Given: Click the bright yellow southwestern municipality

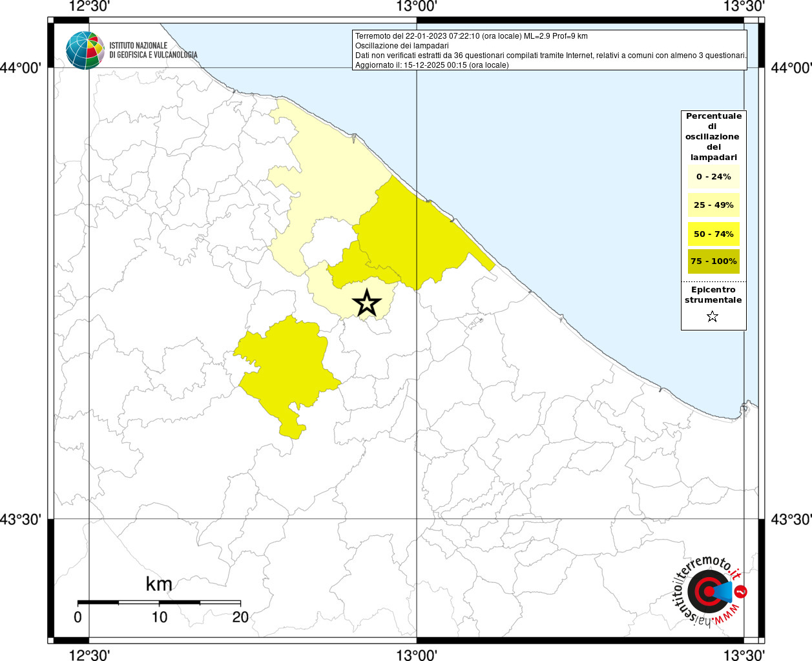Looking at the screenshot, I should [x=284, y=368].
